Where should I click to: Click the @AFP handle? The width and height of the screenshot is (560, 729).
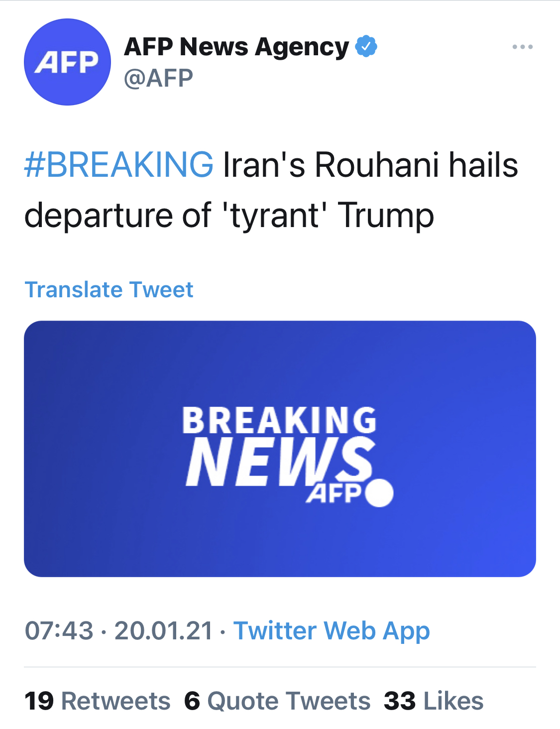click(158, 78)
